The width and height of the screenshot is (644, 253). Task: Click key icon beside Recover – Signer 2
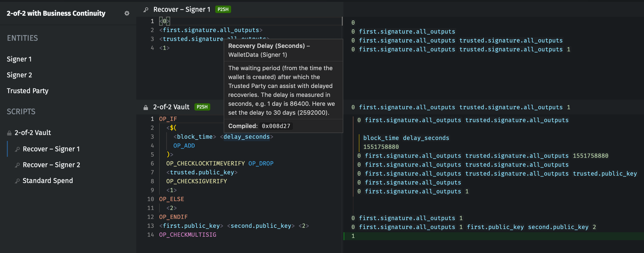[17, 165]
